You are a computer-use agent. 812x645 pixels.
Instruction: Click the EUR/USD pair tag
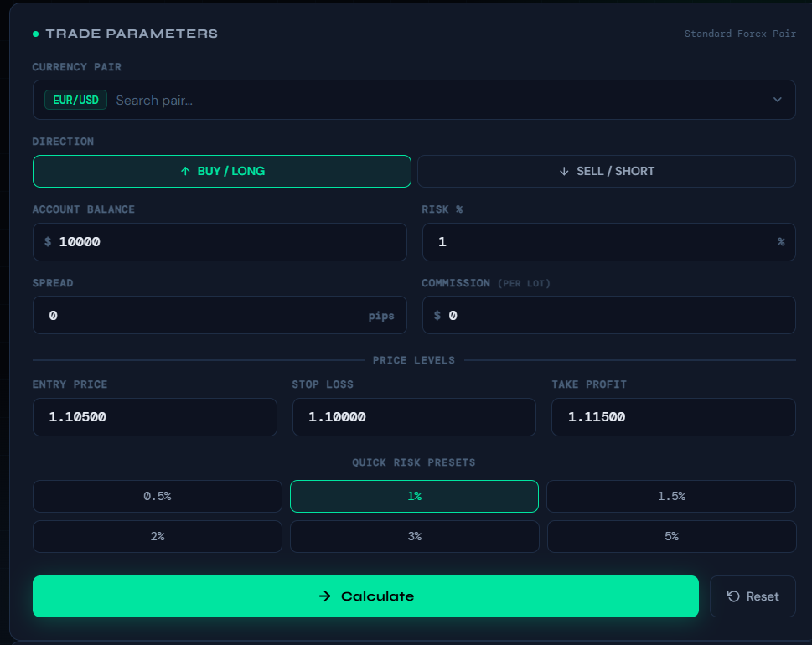(75, 101)
